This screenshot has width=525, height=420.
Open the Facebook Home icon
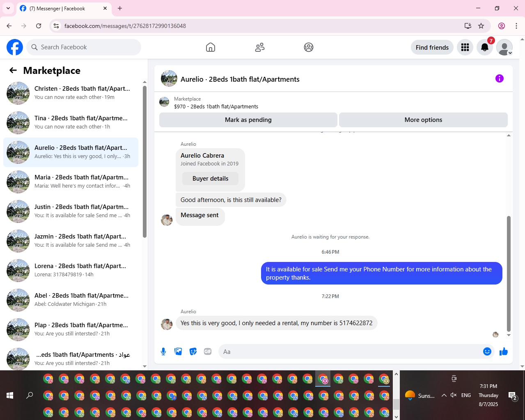[211, 47]
